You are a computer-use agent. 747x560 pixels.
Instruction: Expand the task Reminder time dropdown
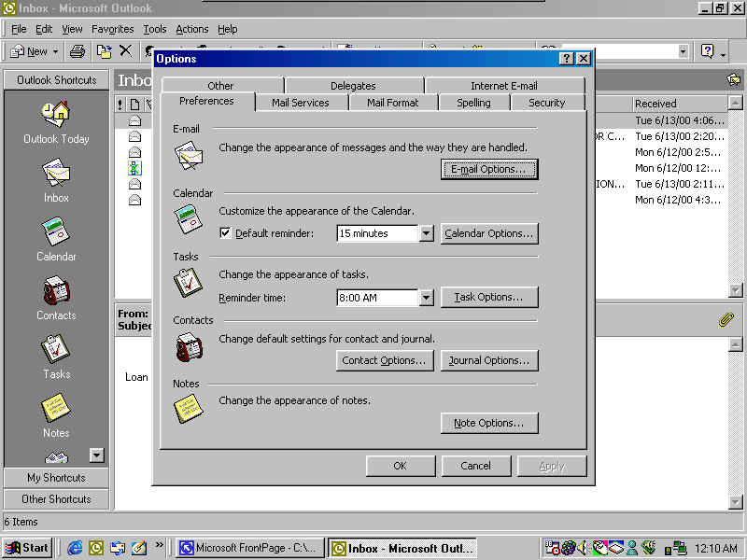click(x=426, y=298)
